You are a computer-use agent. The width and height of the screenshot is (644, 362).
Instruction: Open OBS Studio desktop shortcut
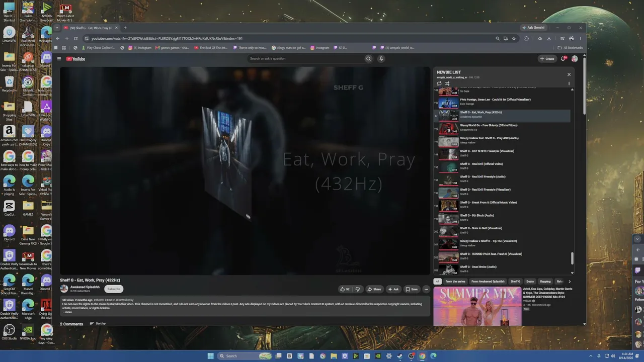pyautogui.click(x=9, y=332)
